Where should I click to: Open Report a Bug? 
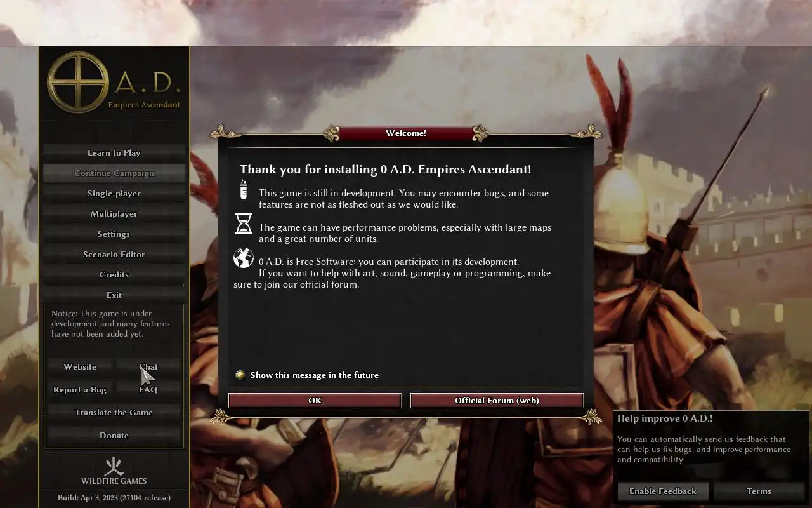(x=80, y=389)
